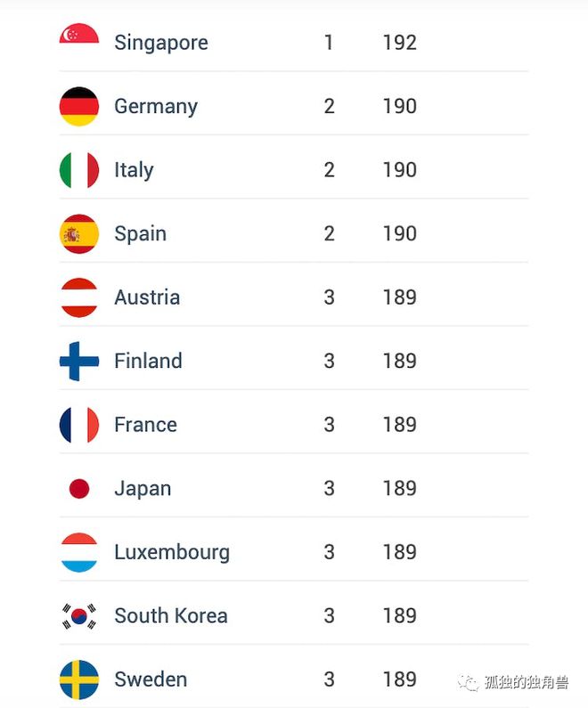
Task: Click the South Korea flag icon
Action: tap(79, 616)
